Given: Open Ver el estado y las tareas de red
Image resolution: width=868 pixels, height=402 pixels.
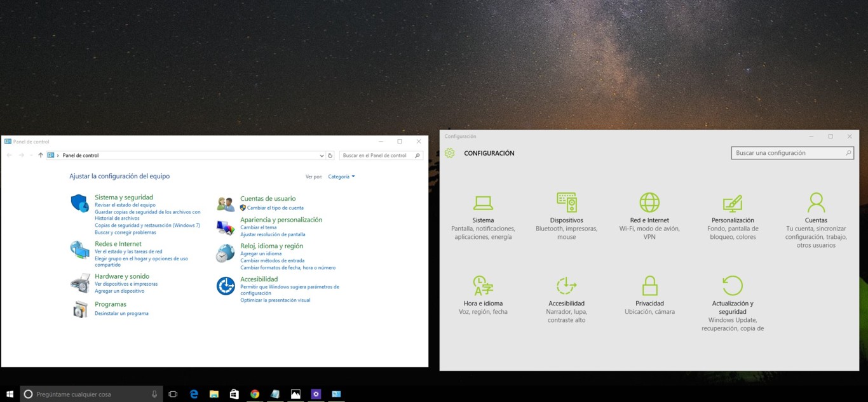Looking at the screenshot, I should pos(128,251).
